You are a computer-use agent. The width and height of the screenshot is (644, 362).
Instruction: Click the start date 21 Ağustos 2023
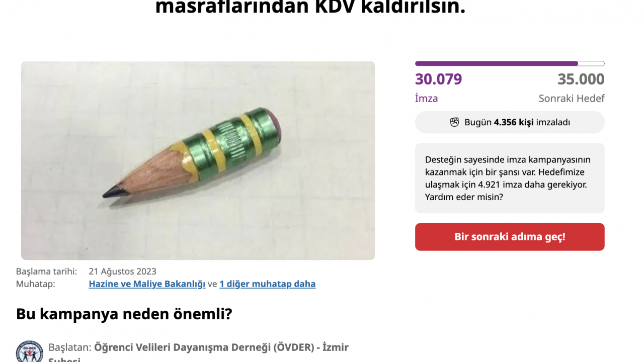pyautogui.click(x=122, y=271)
